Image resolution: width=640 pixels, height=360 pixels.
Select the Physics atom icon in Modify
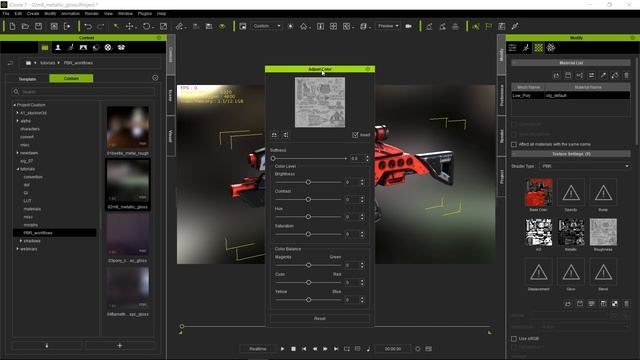(551, 48)
